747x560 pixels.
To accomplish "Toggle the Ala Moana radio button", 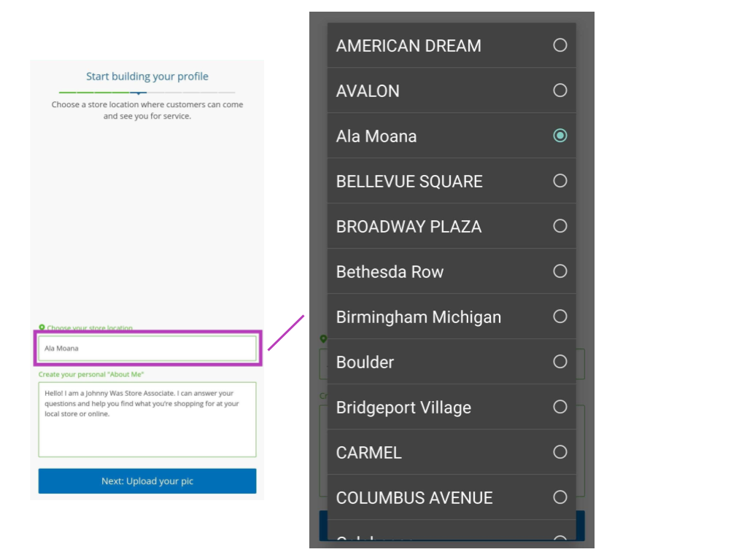I will pyautogui.click(x=560, y=136).
